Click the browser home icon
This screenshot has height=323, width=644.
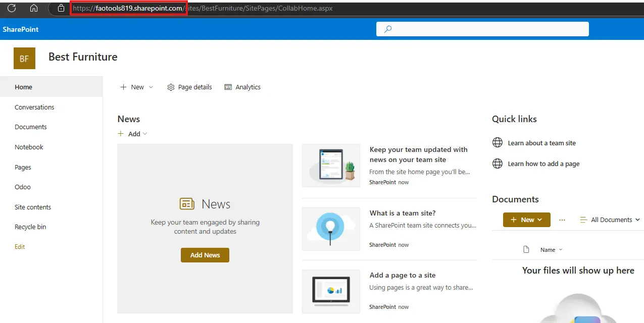(34, 8)
